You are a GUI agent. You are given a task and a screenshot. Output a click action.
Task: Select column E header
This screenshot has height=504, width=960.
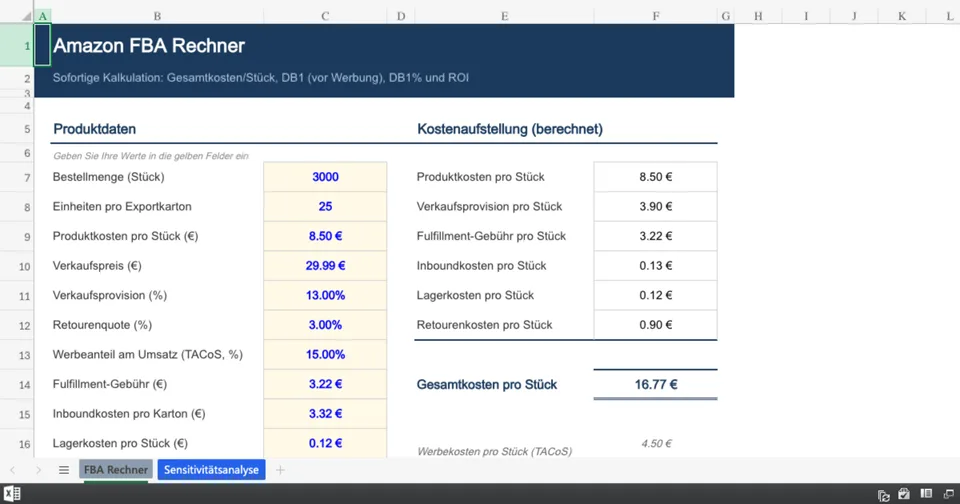504,16
